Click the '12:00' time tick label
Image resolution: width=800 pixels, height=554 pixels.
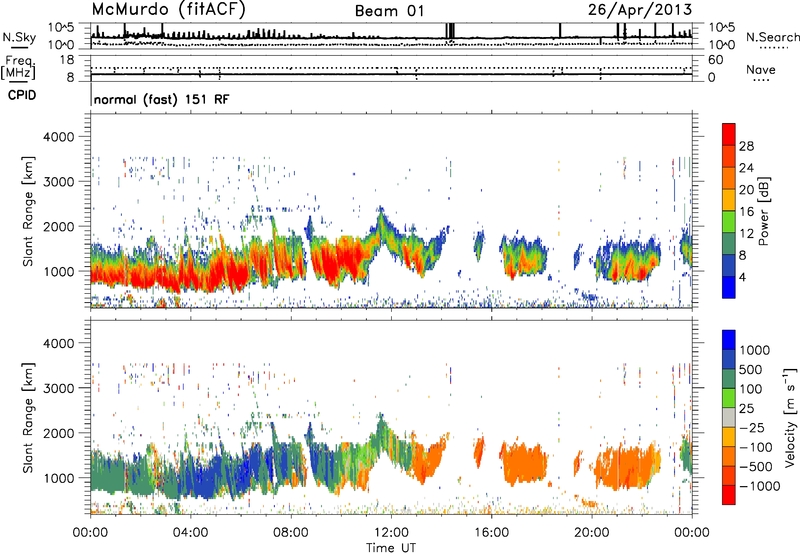391,533
